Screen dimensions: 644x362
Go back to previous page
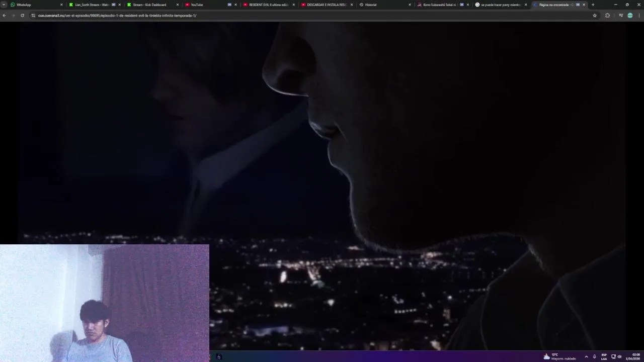[x=4, y=16]
